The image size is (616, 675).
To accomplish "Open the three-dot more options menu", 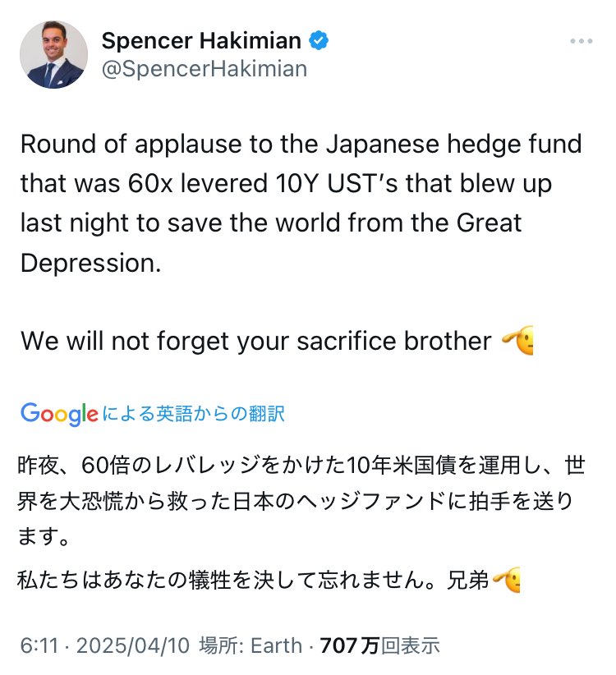I will pyautogui.click(x=581, y=41).
